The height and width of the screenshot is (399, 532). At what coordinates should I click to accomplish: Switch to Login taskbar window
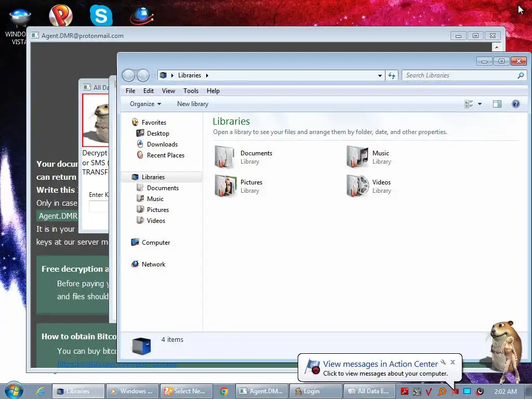(x=316, y=391)
